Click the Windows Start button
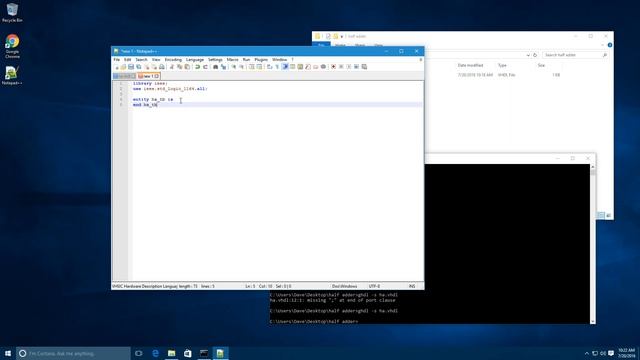This screenshot has width=640, height=360. pyautogui.click(x=8, y=353)
